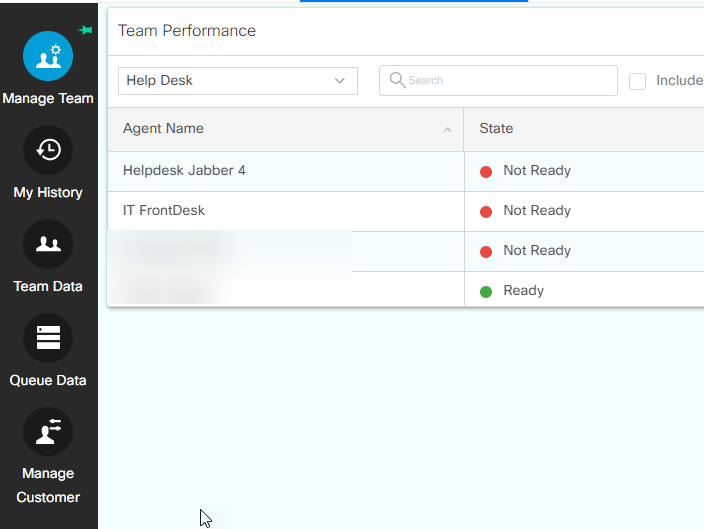Open the Manage Team sidebar icon

coord(48,56)
